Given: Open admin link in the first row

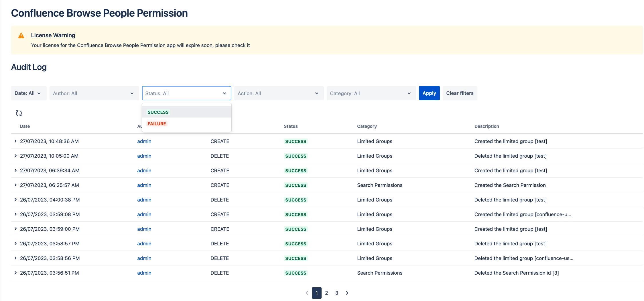Looking at the screenshot, I should coord(144,141).
